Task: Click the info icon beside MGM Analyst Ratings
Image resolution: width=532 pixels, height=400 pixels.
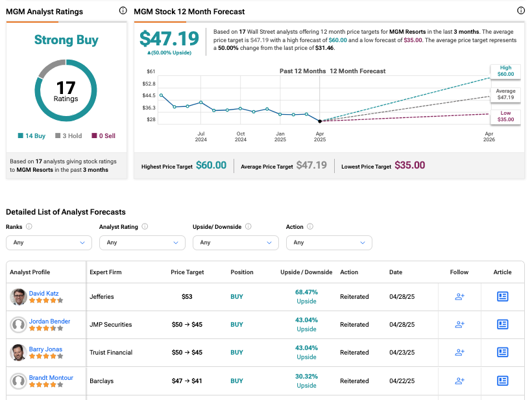Action: [x=123, y=11]
